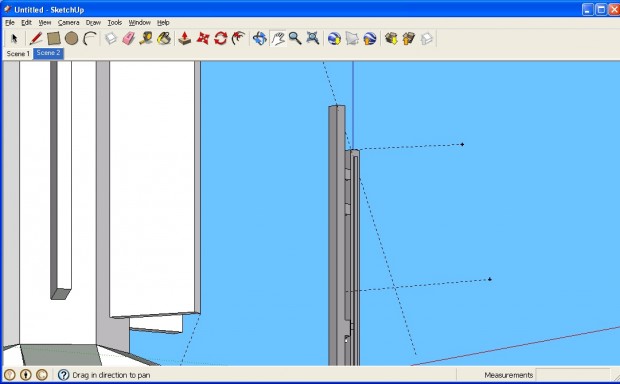Click the question mark help status icon
The height and width of the screenshot is (384, 620).
63,375
